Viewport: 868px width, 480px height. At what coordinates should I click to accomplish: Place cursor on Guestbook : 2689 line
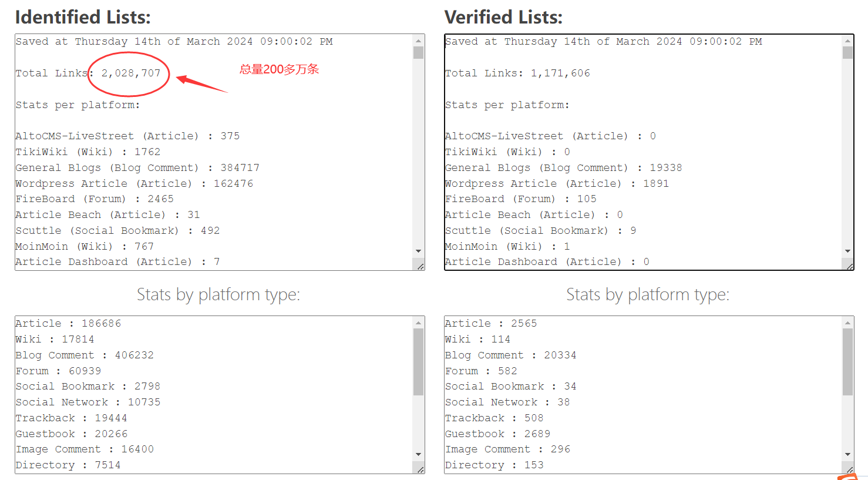(x=497, y=434)
